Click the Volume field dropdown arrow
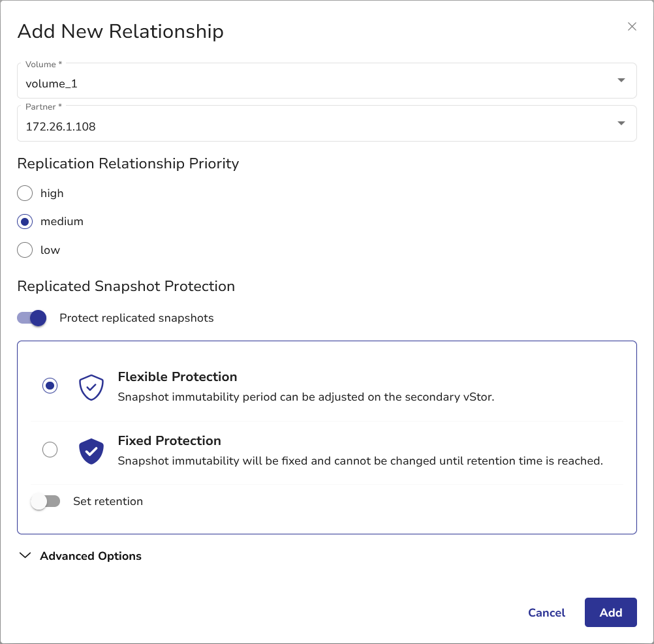Image resolution: width=654 pixels, height=644 pixels. 621,80
